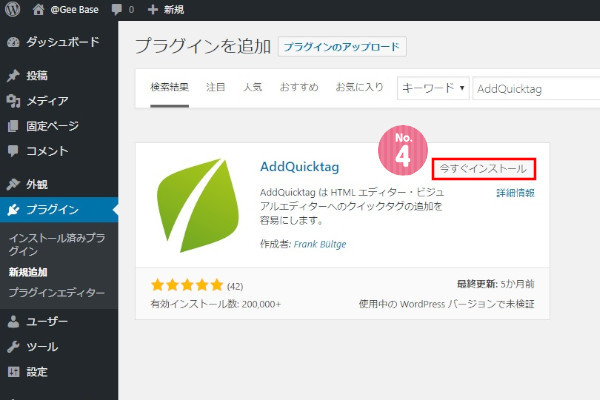Click the plus icon for 新規
Image resolution: width=600 pixels, height=400 pixels.
(153, 10)
